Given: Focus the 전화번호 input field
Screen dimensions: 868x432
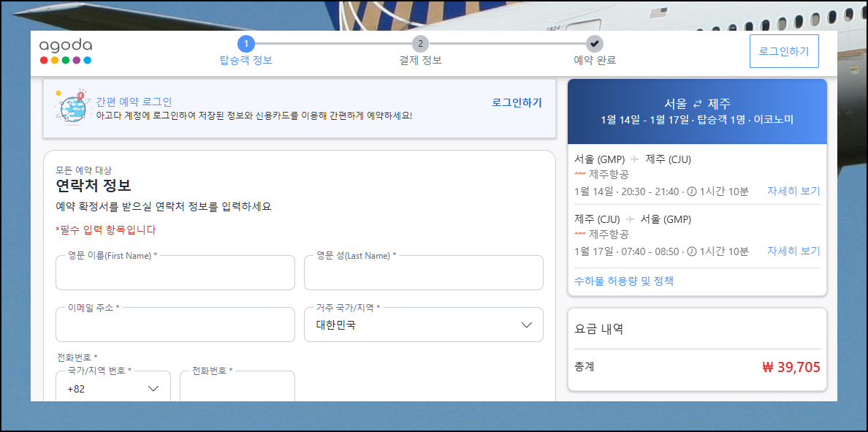Looking at the screenshot, I should (237, 387).
